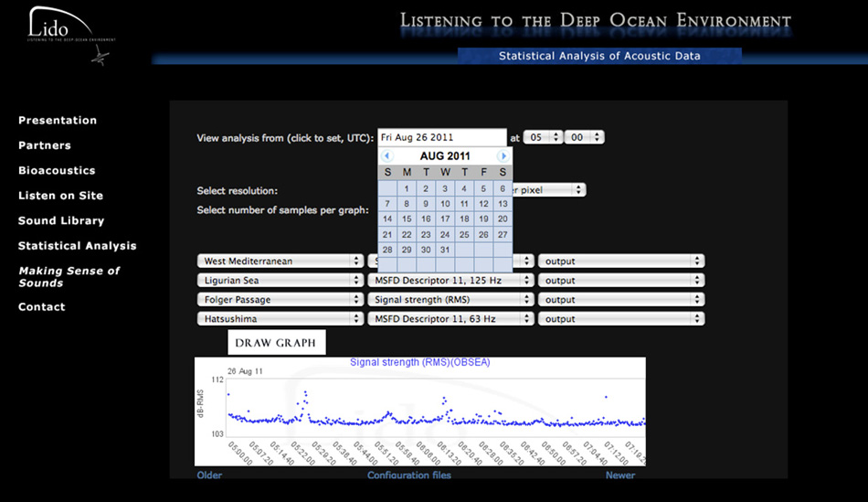Select August 15 in the calendar
The width and height of the screenshot is (868, 502).
[x=407, y=219]
